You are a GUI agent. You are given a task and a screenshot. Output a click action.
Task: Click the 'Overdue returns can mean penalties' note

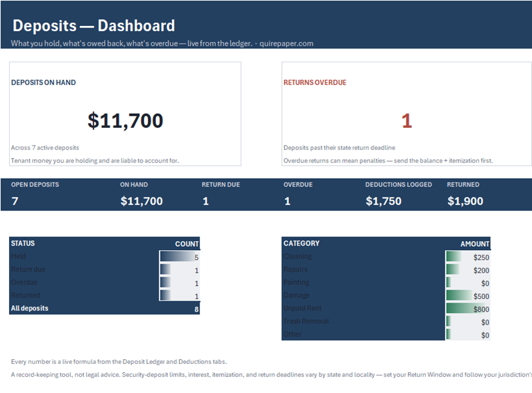coord(388,160)
